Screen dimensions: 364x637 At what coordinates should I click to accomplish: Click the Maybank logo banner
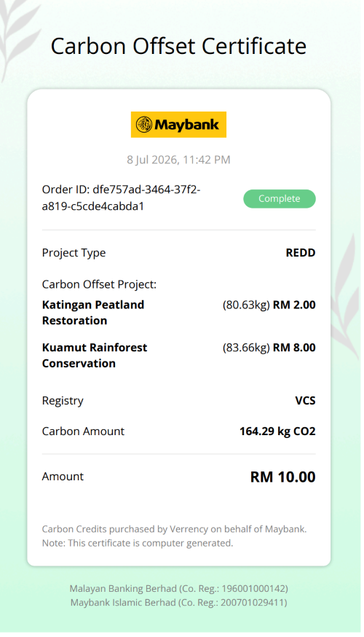(x=178, y=125)
